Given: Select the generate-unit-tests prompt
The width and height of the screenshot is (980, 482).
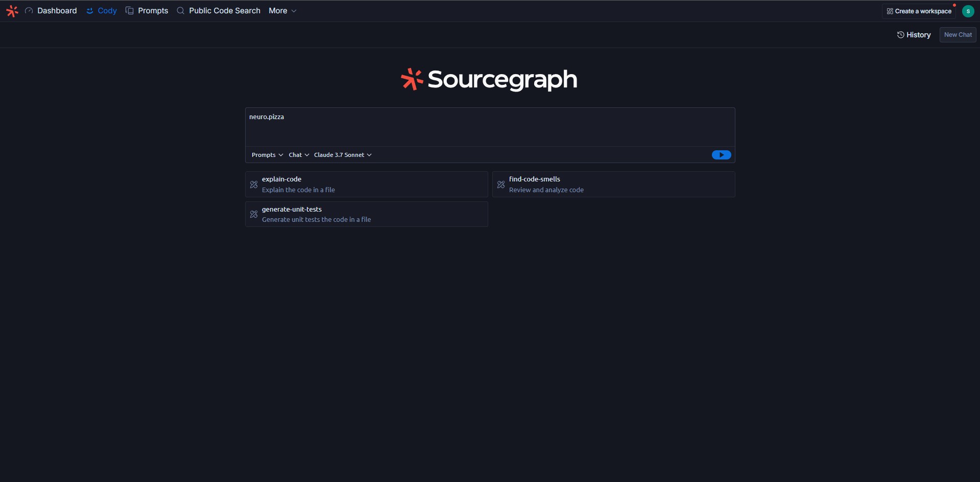Looking at the screenshot, I should click(367, 214).
